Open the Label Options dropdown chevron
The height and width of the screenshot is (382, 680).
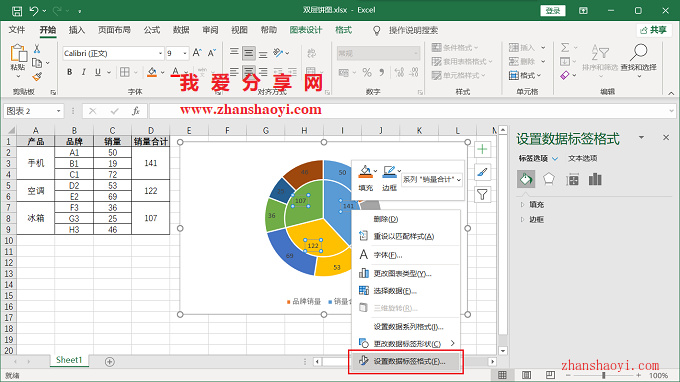pyautogui.click(x=555, y=159)
